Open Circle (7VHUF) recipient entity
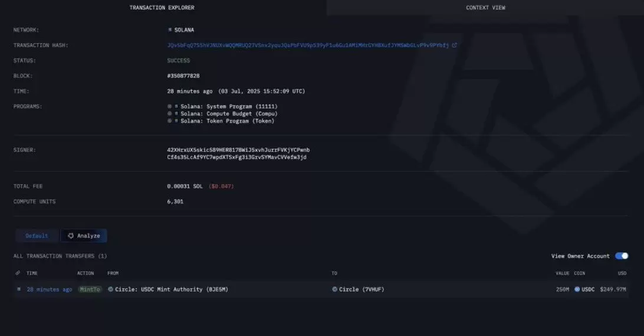Screen dimensions: 644x336 [362, 289]
